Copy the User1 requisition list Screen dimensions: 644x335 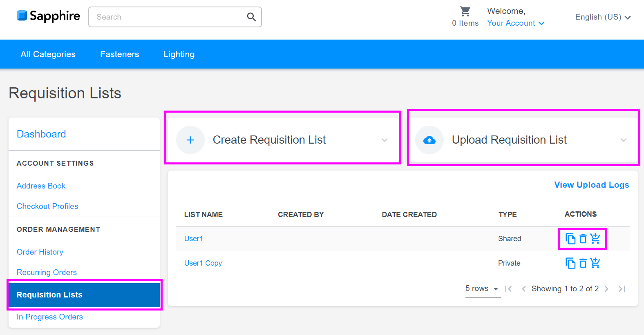tap(570, 239)
